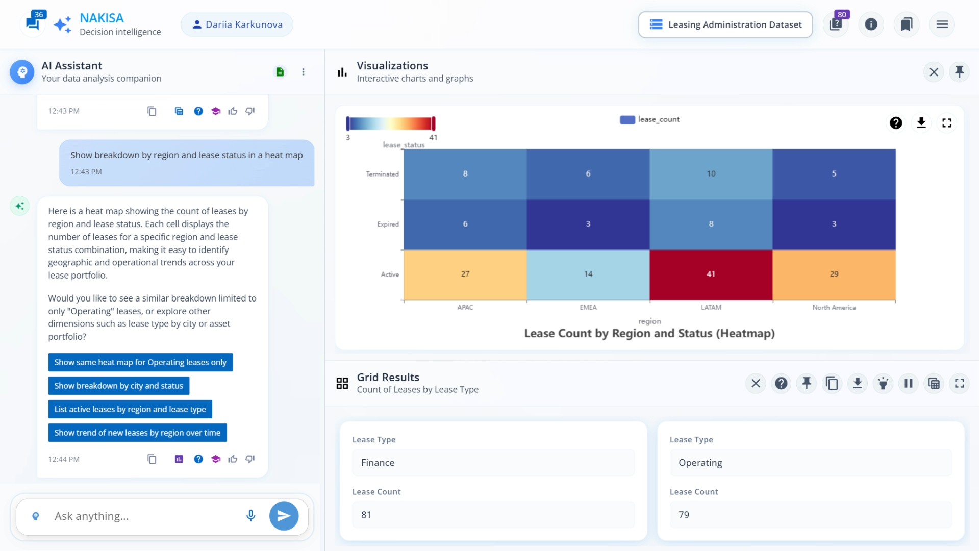Pause the Grid Results data refresh
Screen dimensions: 980x551
908,384
